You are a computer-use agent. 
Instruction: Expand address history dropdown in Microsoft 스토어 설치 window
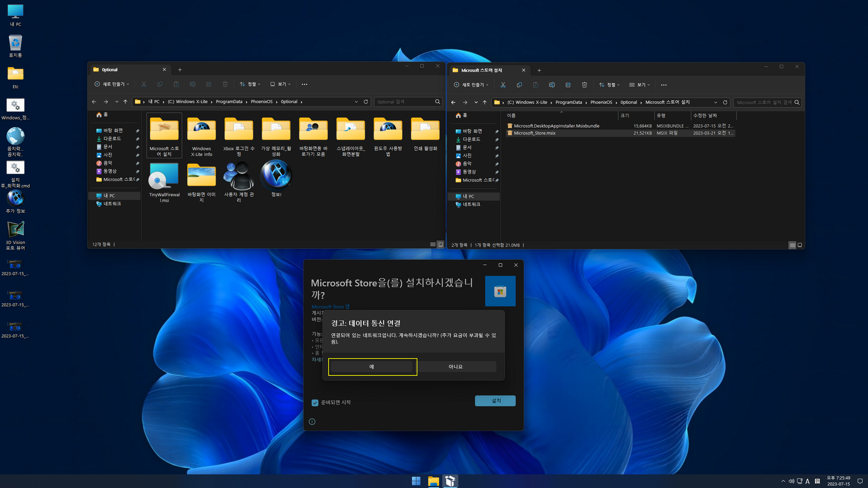(716, 102)
